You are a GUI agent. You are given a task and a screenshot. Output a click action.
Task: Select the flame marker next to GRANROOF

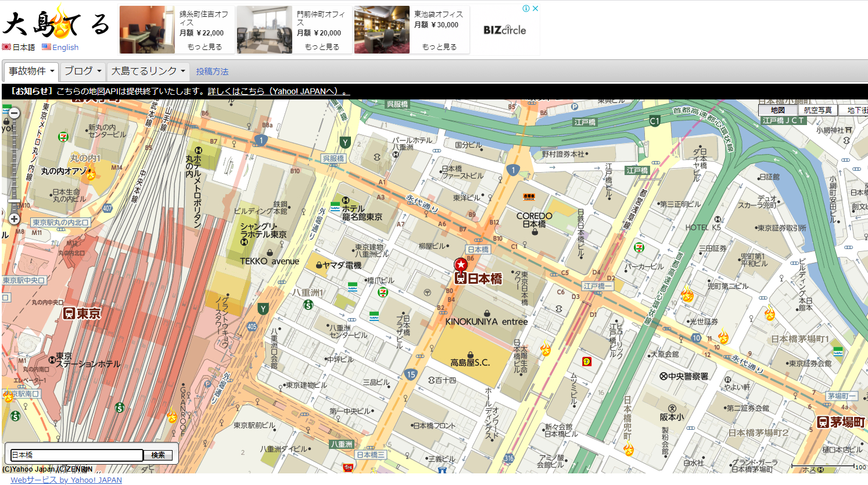tap(172, 415)
